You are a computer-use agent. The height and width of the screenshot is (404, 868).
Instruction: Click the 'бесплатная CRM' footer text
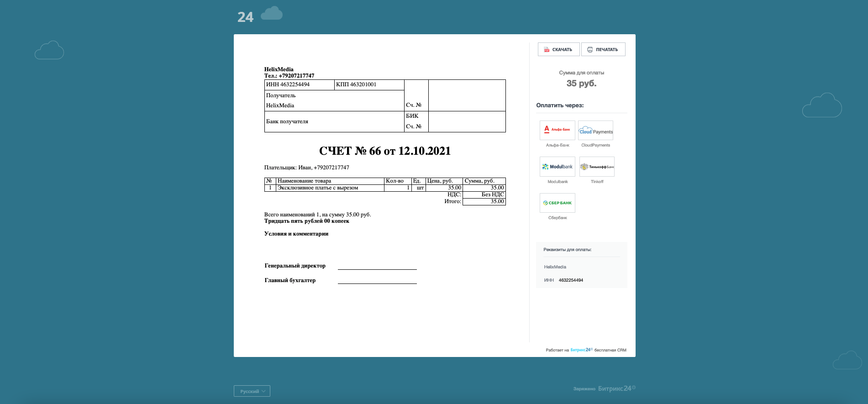[610, 350]
